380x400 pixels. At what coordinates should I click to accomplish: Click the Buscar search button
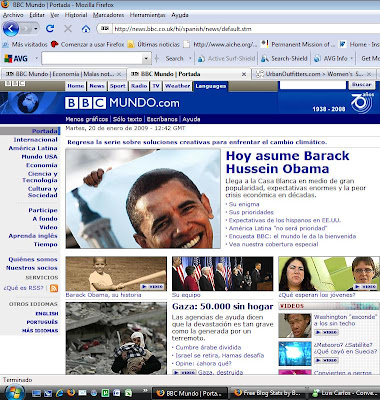361,85
